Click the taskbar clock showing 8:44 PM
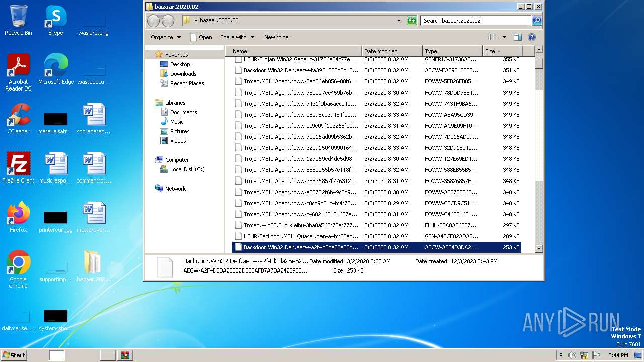This screenshot has width=644, height=362. [x=618, y=355]
